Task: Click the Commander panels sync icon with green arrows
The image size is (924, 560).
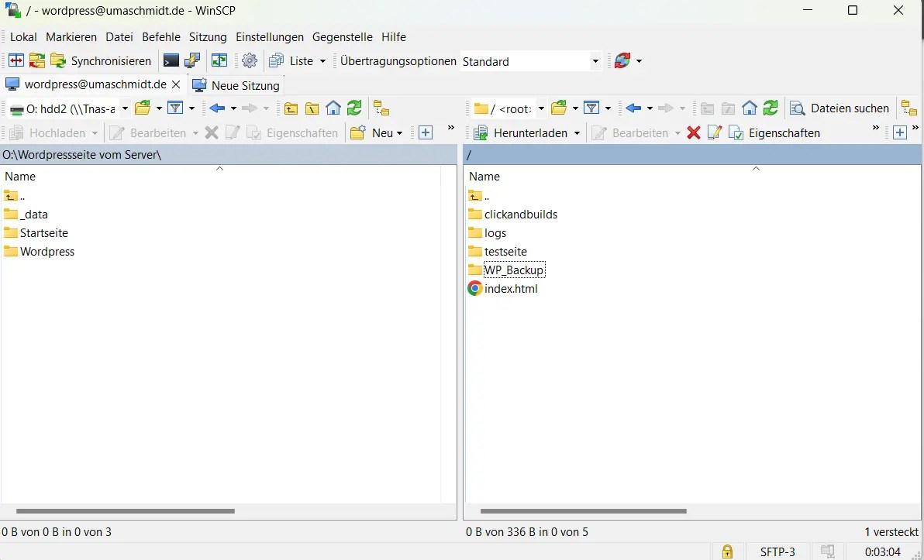Action: click(220, 60)
